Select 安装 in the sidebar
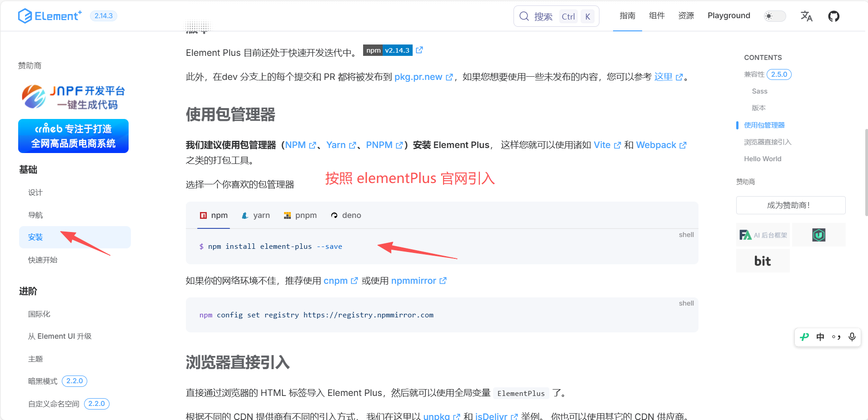868x420 pixels. [x=75, y=237]
